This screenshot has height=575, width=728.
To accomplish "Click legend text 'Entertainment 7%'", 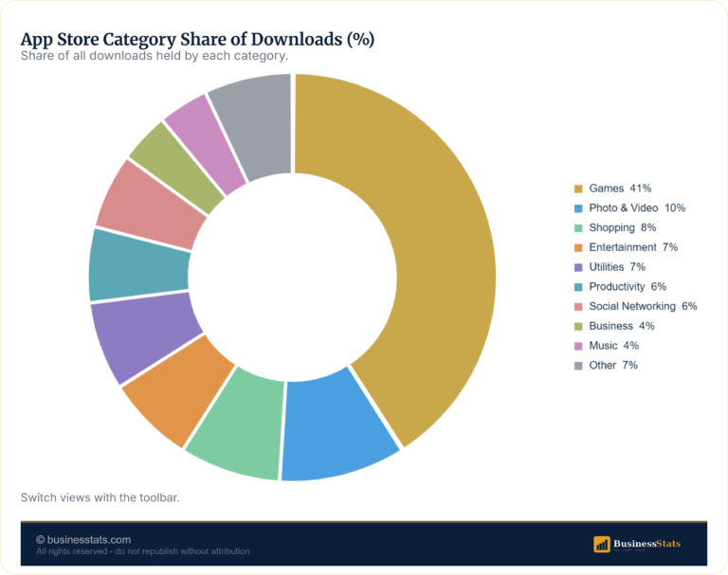I will pos(633,247).
